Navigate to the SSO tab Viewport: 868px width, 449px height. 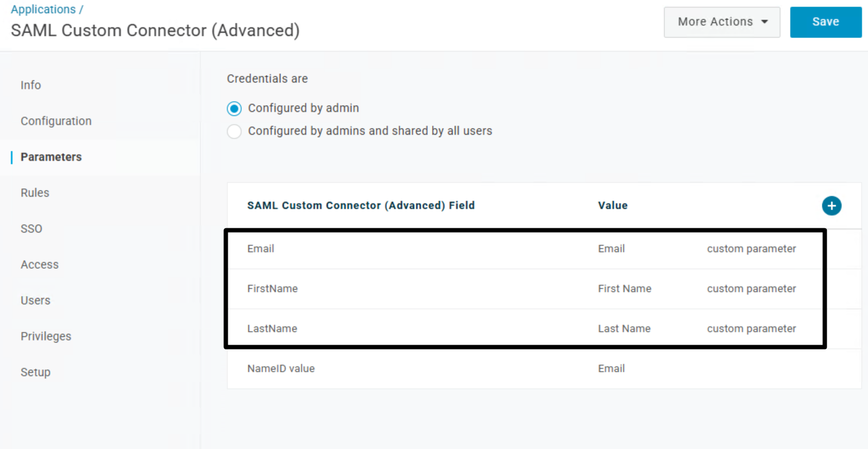(x=32, y=229)
